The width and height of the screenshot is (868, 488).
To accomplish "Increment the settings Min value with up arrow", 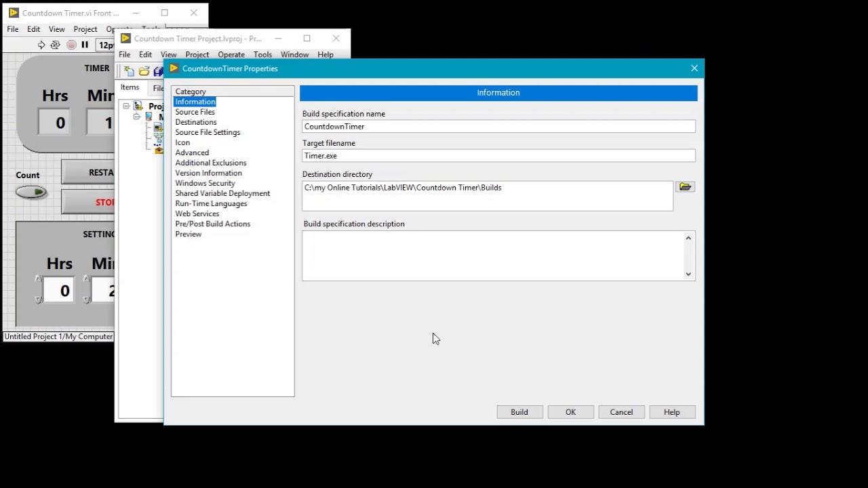I will click(86, 279).
